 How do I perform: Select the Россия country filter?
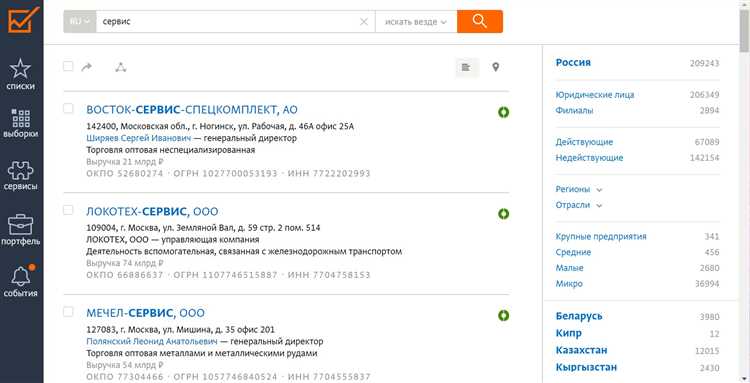(x=573, y=62)
